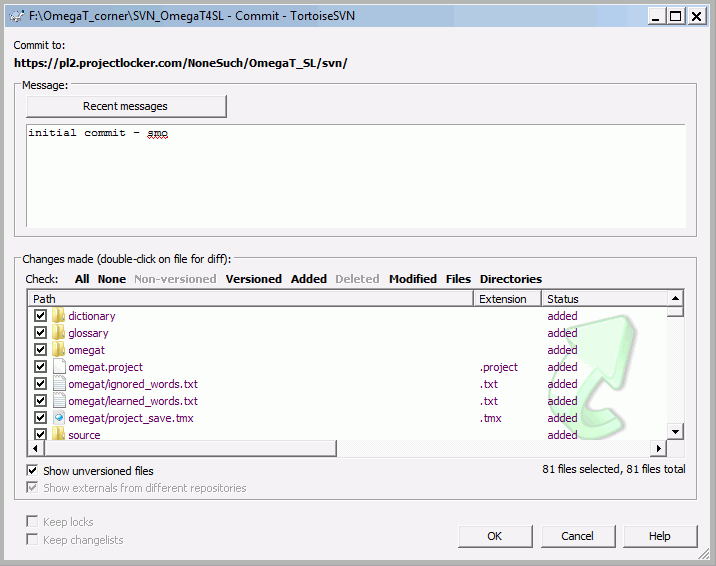Click the file list scroll up arrow
The height and width of the screenshot is (566, 716).
675,299
